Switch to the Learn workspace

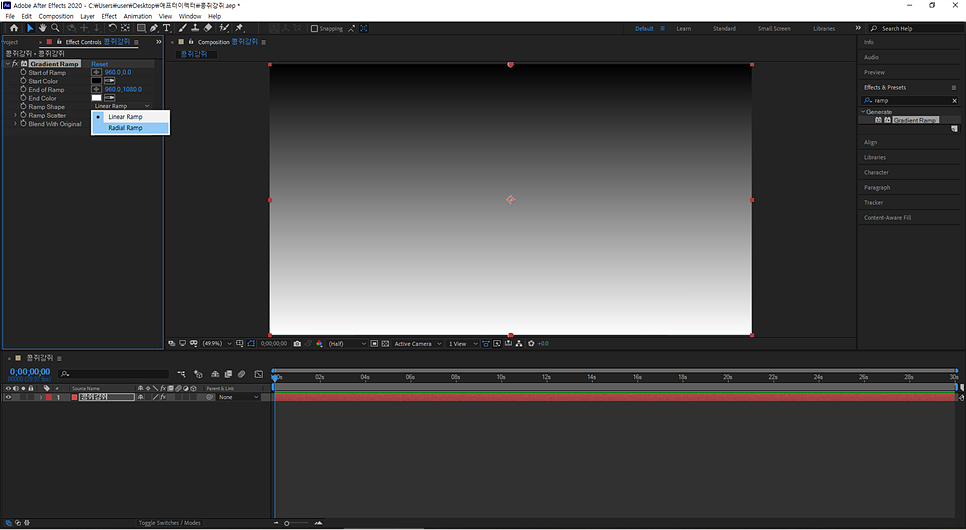tap(683, 28)
